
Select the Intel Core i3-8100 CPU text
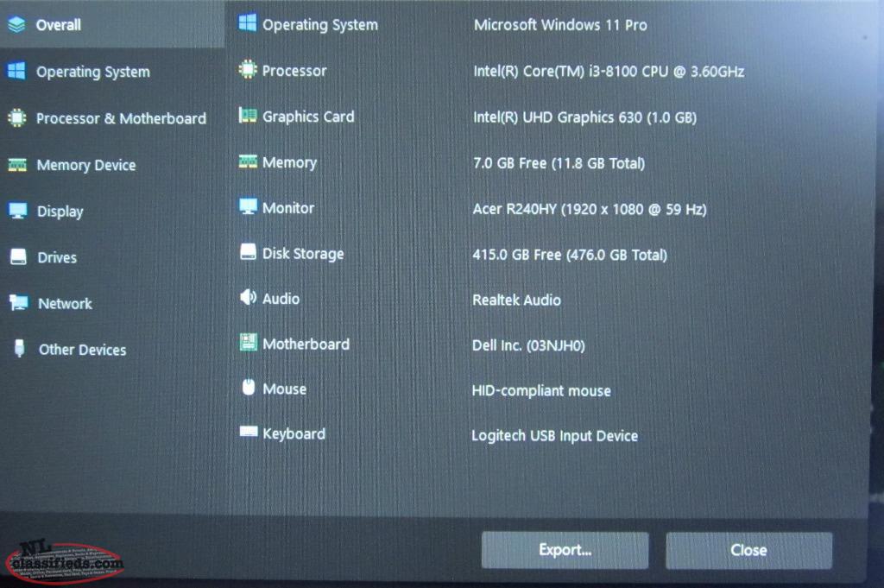[x=609, y=72]
